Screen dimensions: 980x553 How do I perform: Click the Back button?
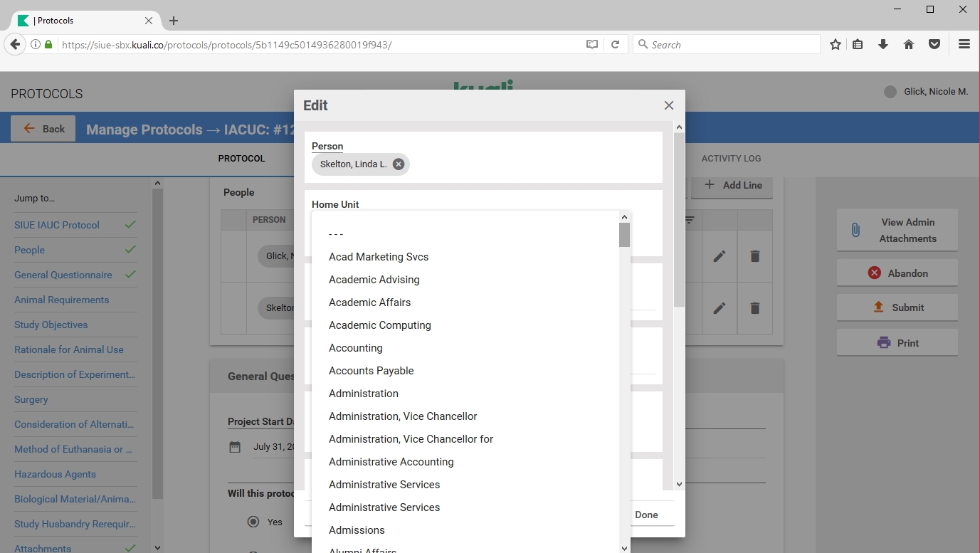click(43, 129)
